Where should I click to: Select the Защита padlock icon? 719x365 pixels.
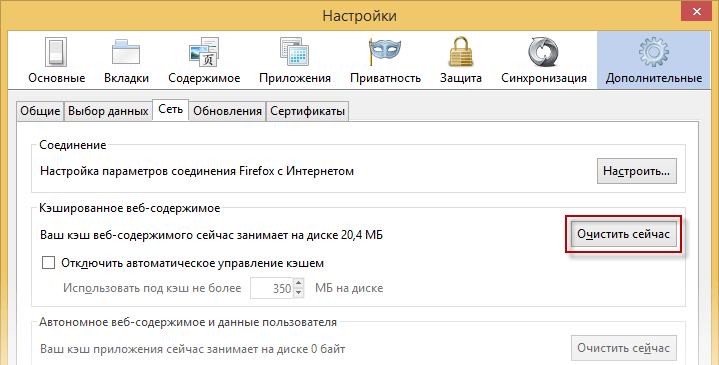[461, 52]
